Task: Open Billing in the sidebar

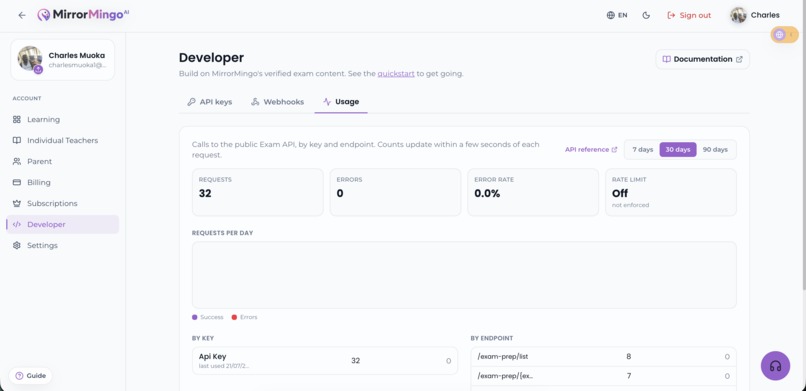Action: click(x=62, y=182)
